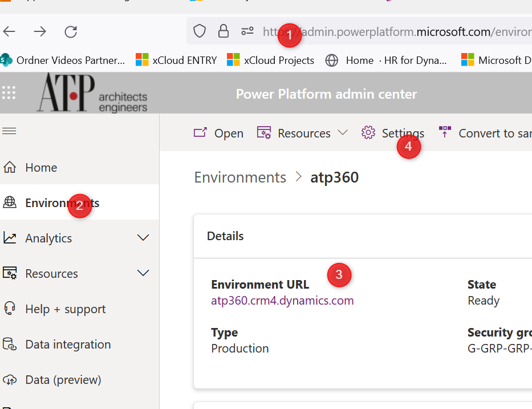Click the padlock site security icon
The width and height of the screenshot is (532, 409).
(224, 31)
